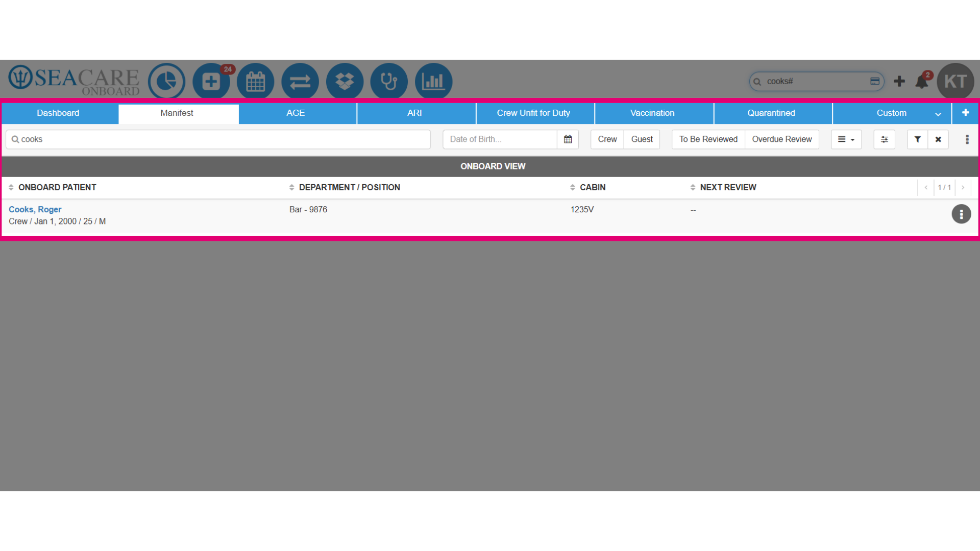Select the Manifest tab

(177, 113)
